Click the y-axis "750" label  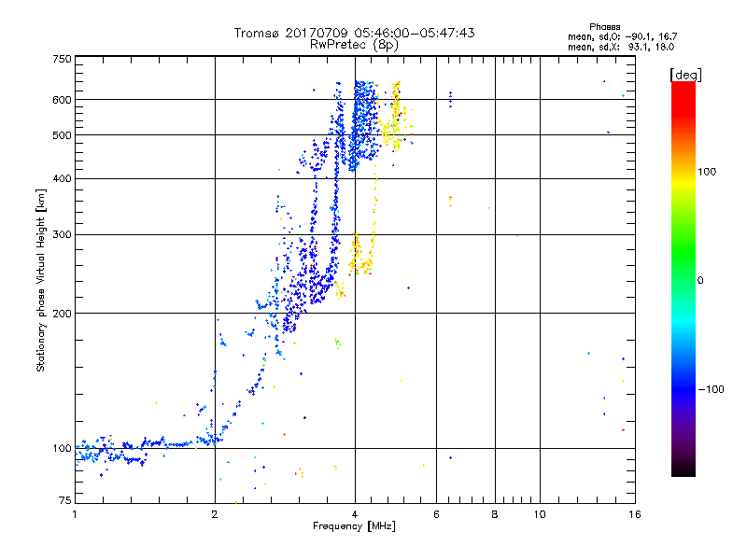tap(62, 59)
